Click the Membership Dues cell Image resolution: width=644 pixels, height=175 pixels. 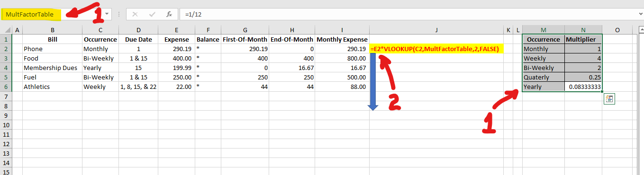(x=52, y=68)
